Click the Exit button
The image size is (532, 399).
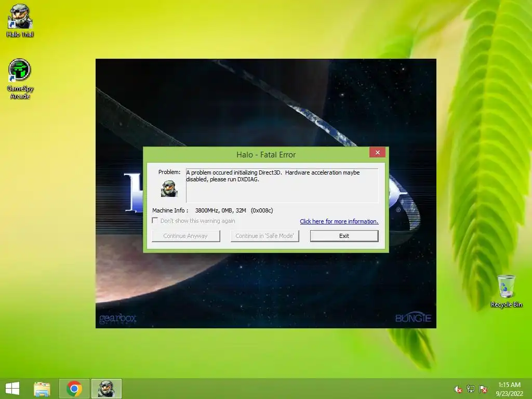coord(344,236)
